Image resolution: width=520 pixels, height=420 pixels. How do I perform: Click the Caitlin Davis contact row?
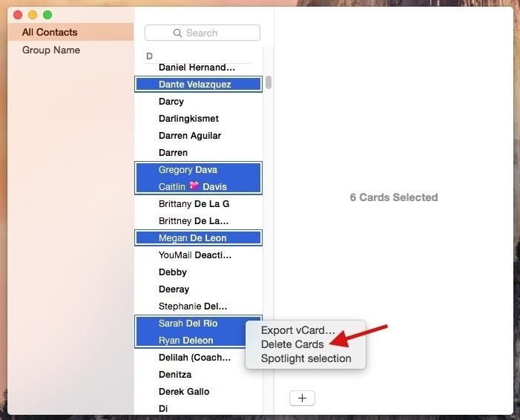(x=193, y=186)
